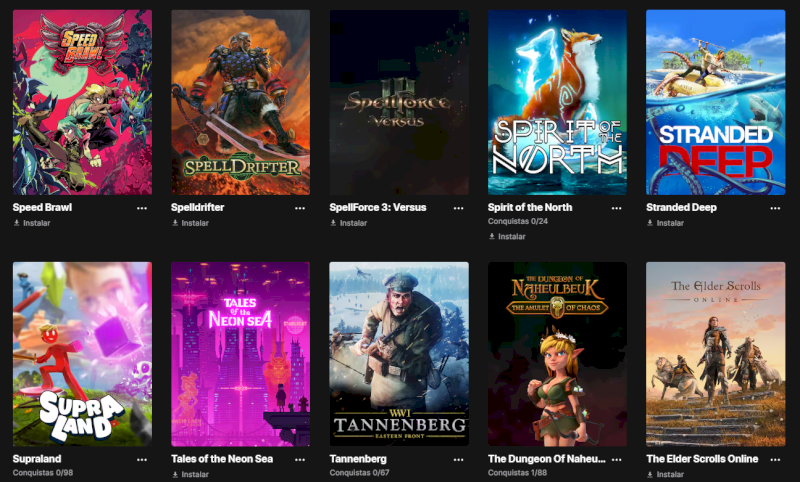
Task: Open the SpellForce 3: Versus cover image
Action: click(399, 102)
